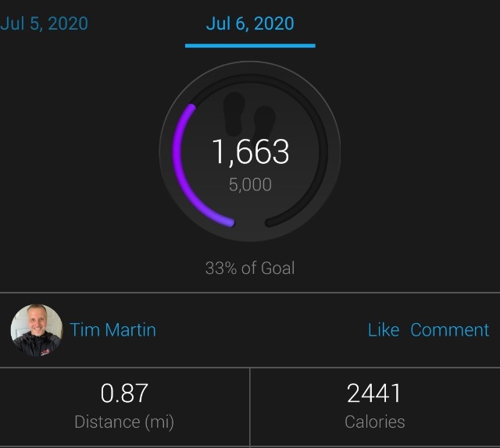
Task: Click the blue underline beneath Jul 6, 2020
Action: 250,46
